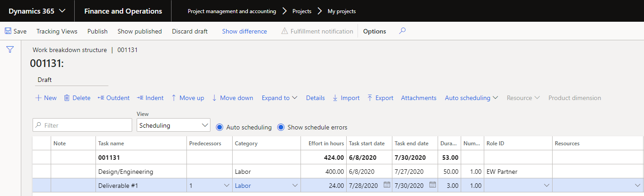
Task: Open the search magnifier in action bar
Action: pos(402,31)
